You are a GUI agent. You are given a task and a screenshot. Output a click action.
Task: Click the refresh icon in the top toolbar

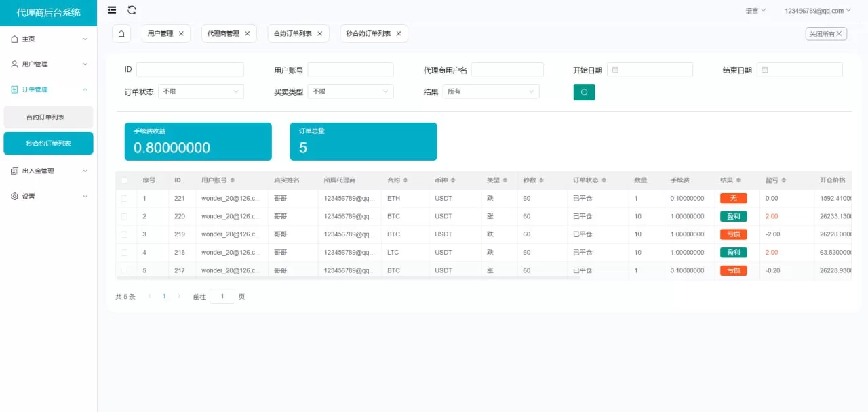click(x=132, y=10)
